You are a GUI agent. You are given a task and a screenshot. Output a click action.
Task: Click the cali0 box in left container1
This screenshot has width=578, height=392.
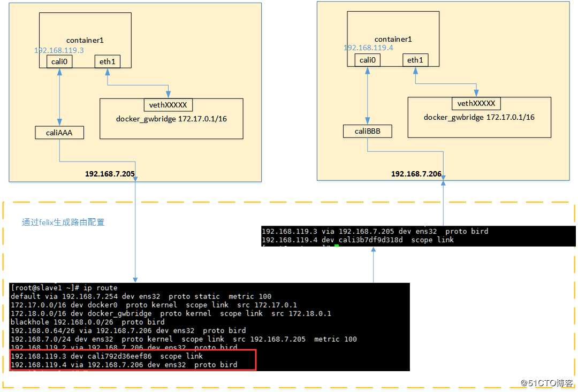59,62
